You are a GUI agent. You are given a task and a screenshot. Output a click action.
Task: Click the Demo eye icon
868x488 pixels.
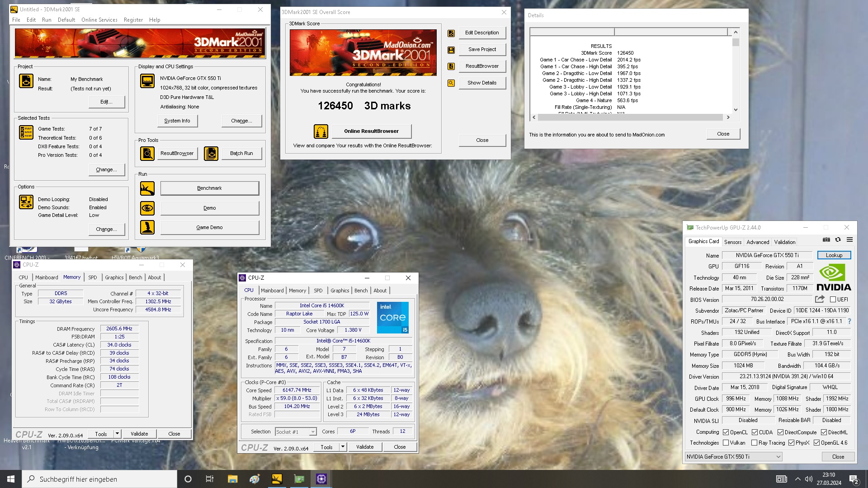tap(147, 208)
